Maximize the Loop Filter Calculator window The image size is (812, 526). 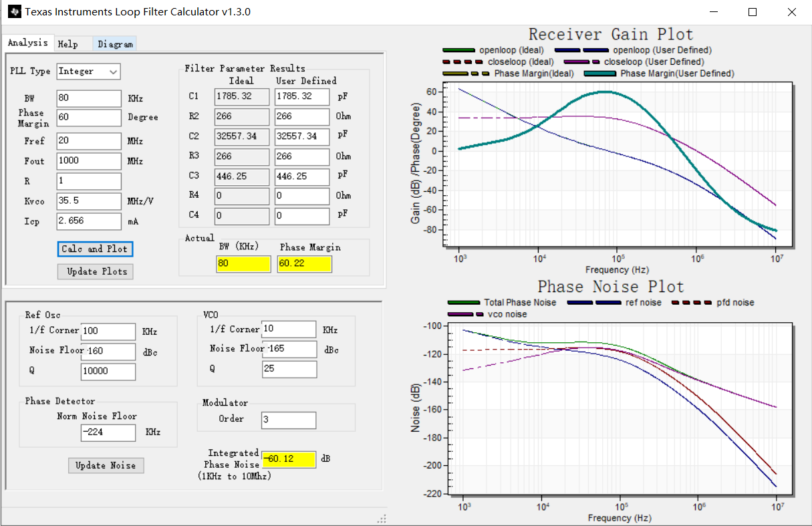[753, 12]
